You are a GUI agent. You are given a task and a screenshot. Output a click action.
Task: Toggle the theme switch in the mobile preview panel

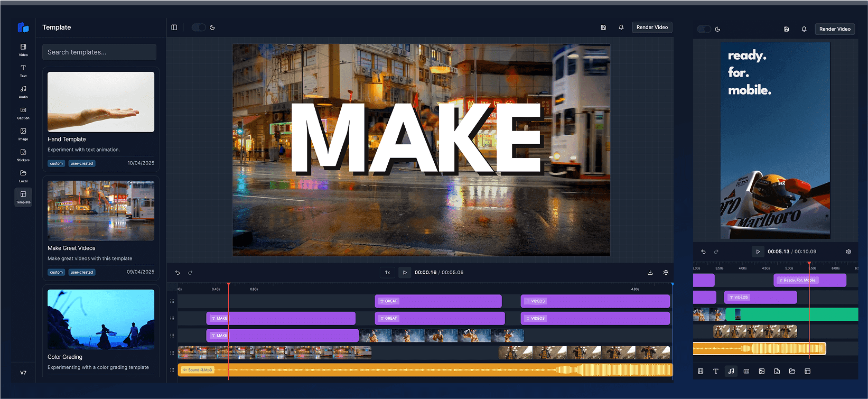click(x=704, y=29)
